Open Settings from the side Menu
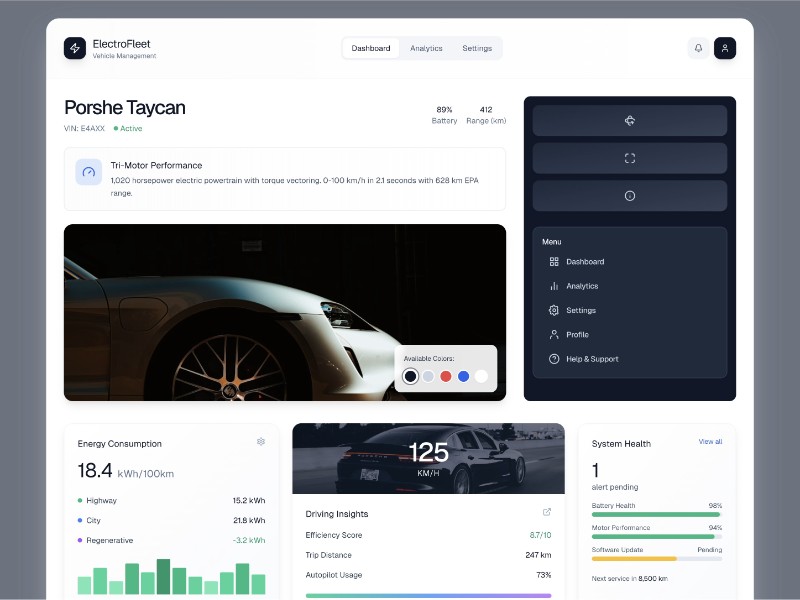Screen dimensions: 800x600 (x=630, y=310)
